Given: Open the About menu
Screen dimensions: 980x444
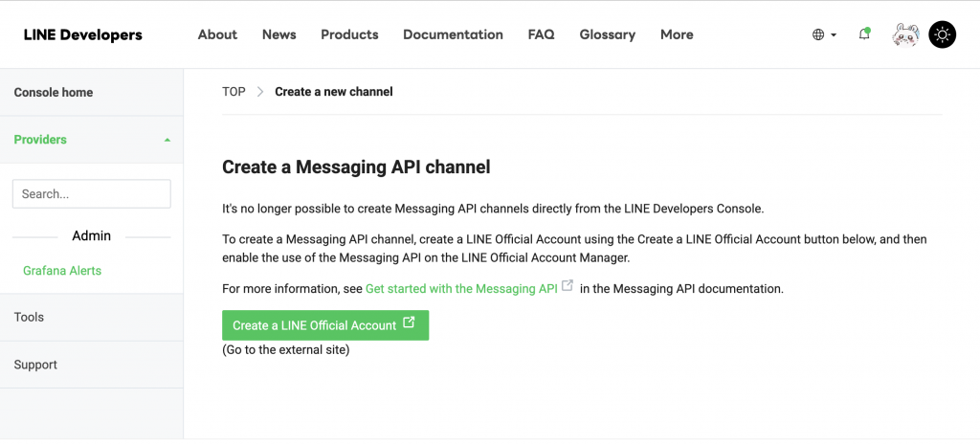Looking at the screenshot, I should pos(217,35).
